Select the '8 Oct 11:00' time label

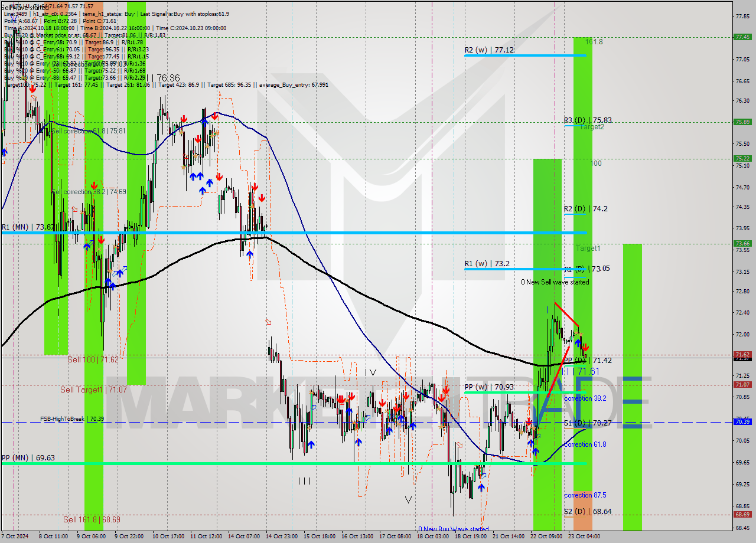coord(53,537)
